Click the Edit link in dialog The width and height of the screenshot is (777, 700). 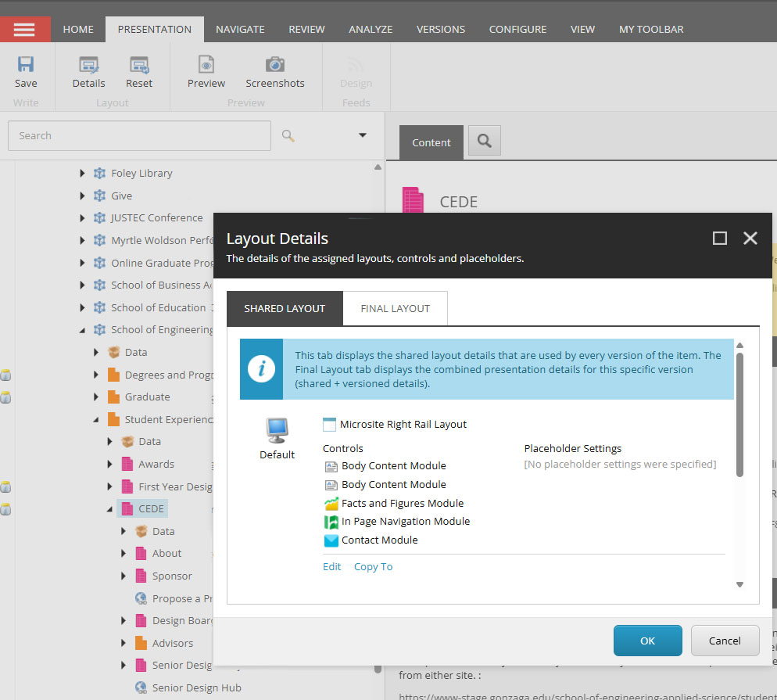(331, 566)
